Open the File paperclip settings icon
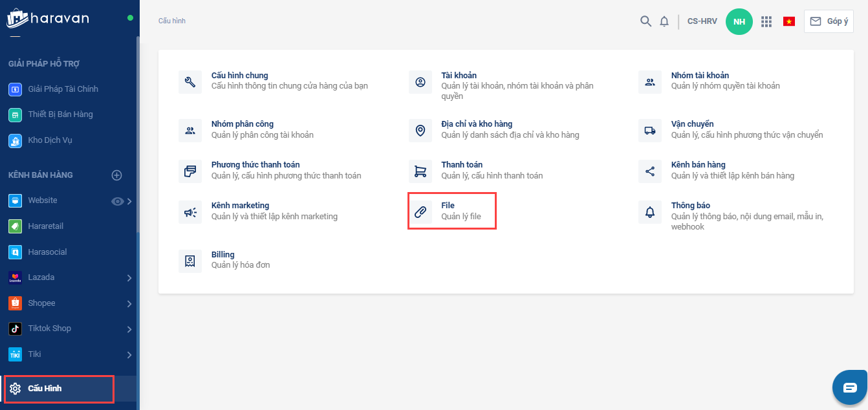The width and height of the screenshot is (868, 410). click(x=420, y=211)
